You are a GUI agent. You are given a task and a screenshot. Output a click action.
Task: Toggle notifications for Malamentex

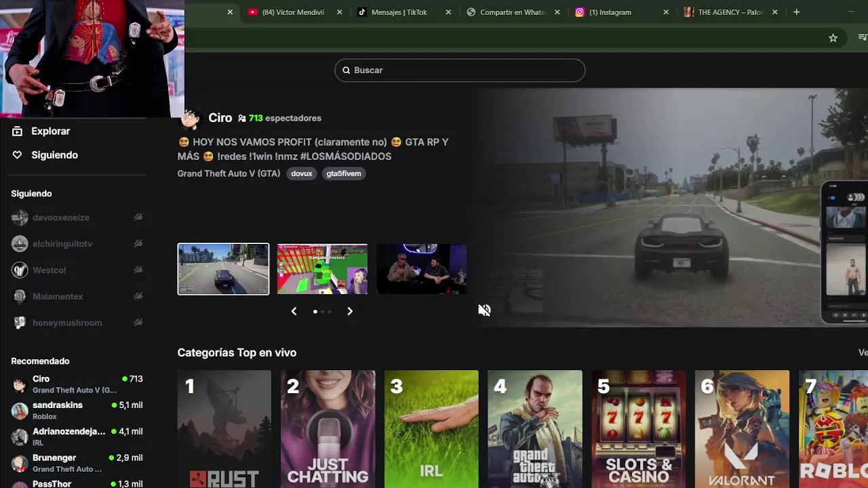(x=138, y=296)
